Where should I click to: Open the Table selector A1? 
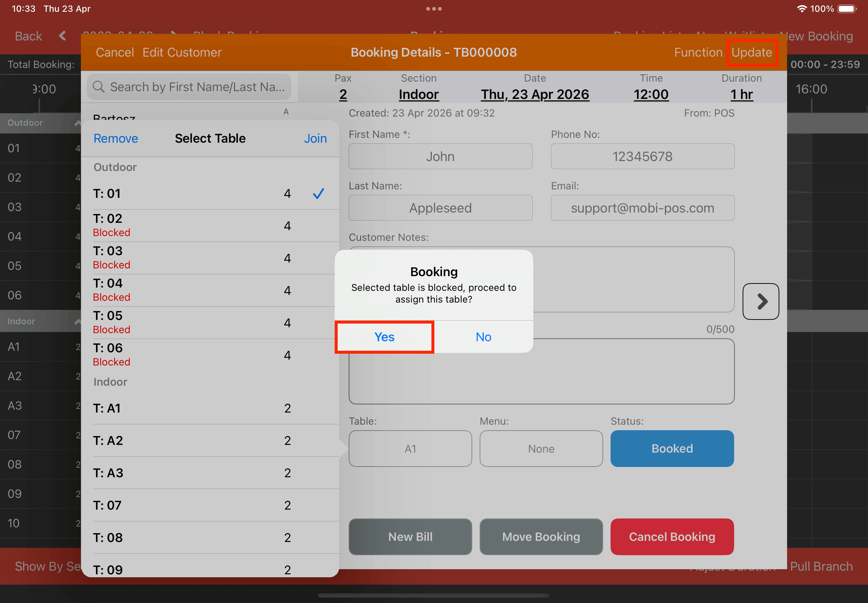(410, 449)
